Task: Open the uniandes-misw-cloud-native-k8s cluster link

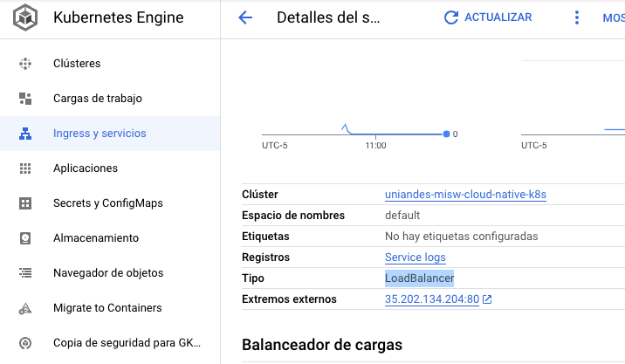Action: point(465,195)
